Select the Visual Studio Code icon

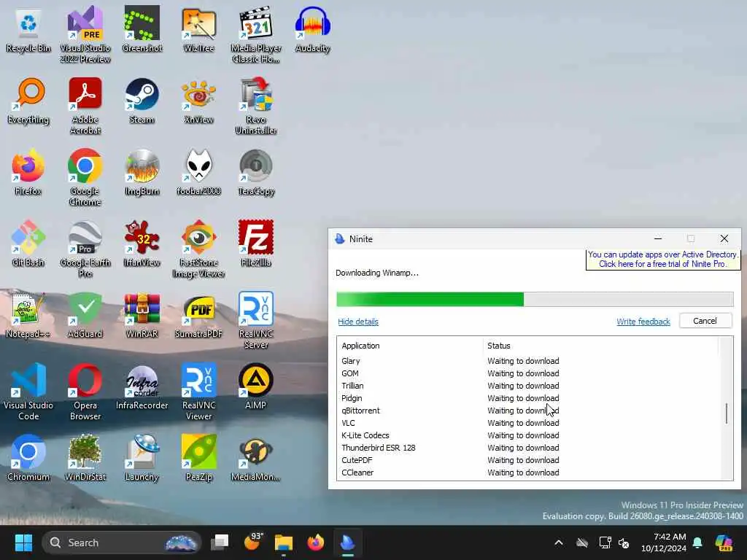[28, 392]
